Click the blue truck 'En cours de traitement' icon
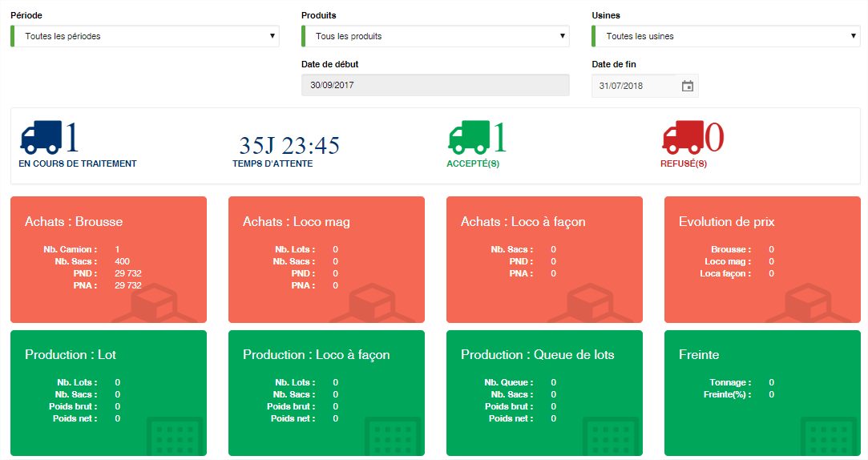868x460 pixels. (x=42, y=137)
